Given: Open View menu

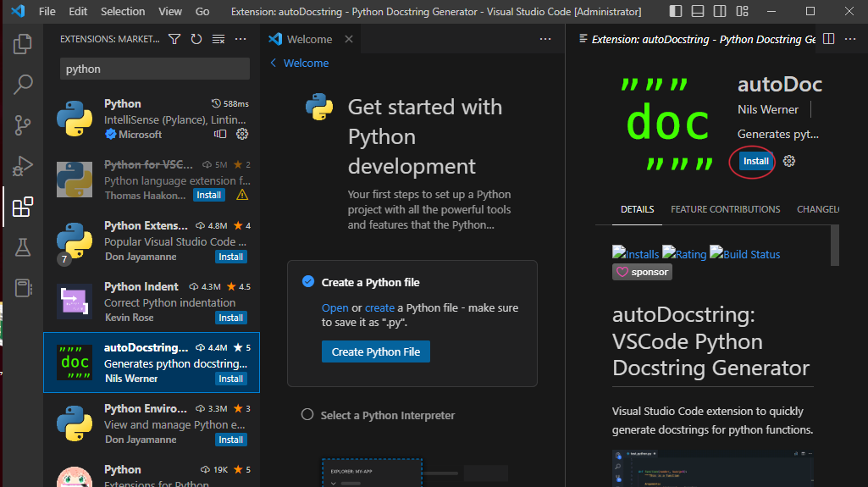Looking at the screenshot, I should [170, 11].
